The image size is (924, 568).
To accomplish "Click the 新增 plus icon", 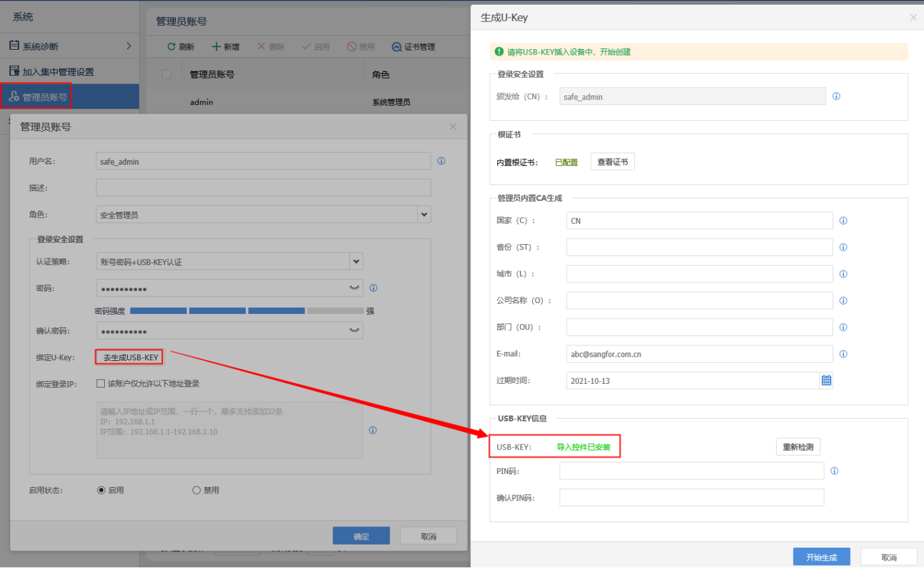I will point(216,47).
